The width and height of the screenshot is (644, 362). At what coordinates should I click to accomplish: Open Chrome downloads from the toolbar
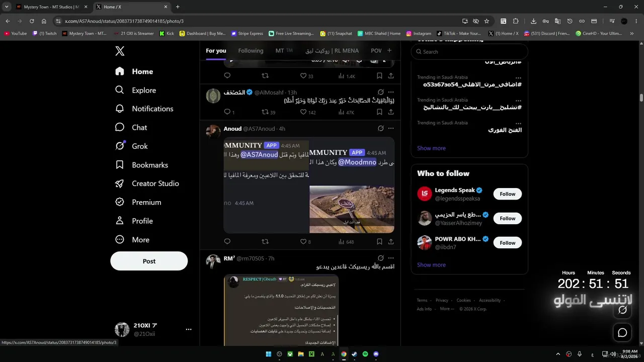pyautogui.click(x=533, y=21)
